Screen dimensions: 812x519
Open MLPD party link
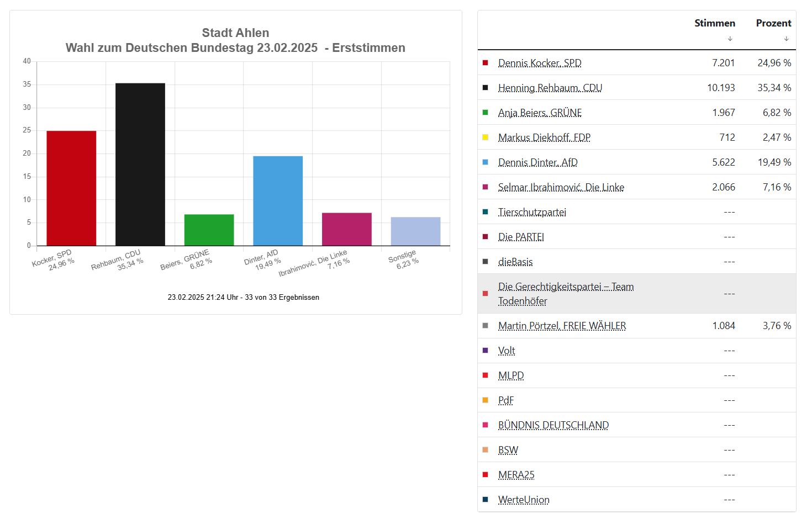click(511, 375)
